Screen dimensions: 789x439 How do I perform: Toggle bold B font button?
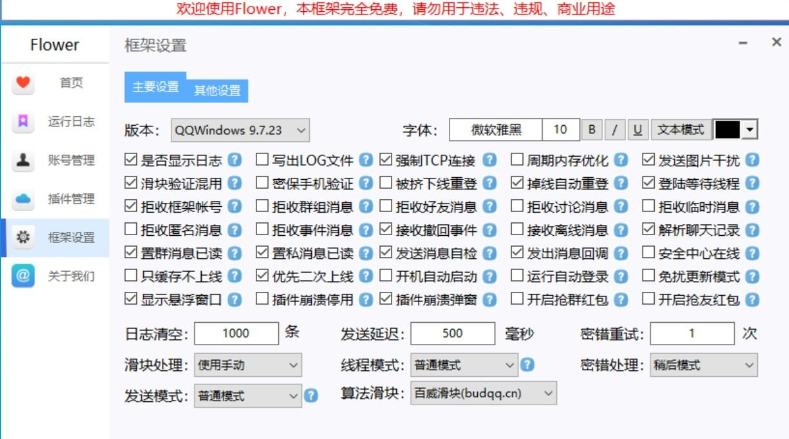pyautogui.click(x=592, y=130)
